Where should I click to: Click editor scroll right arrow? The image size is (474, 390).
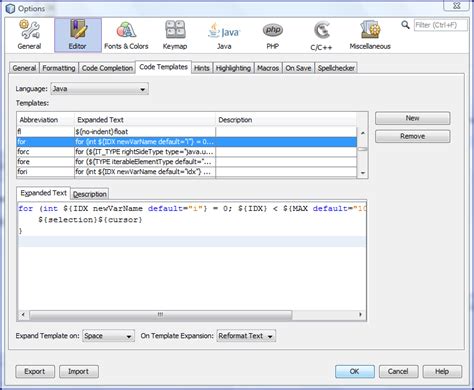point(360,315)
